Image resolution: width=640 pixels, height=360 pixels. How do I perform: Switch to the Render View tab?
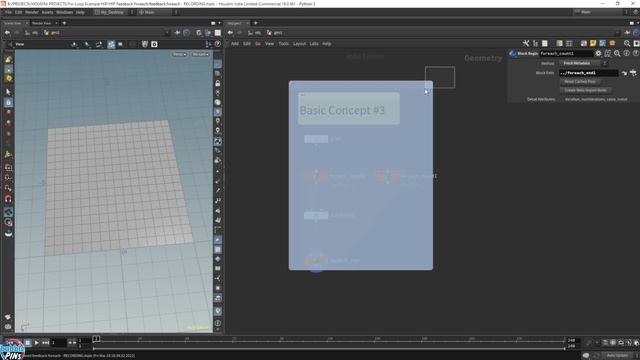coord(42,23)
